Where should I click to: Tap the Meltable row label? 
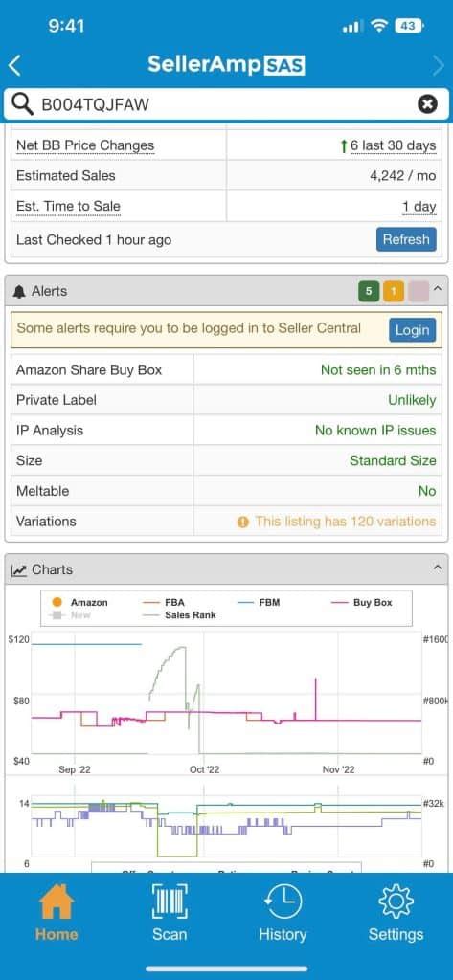[x=42, y=491]
